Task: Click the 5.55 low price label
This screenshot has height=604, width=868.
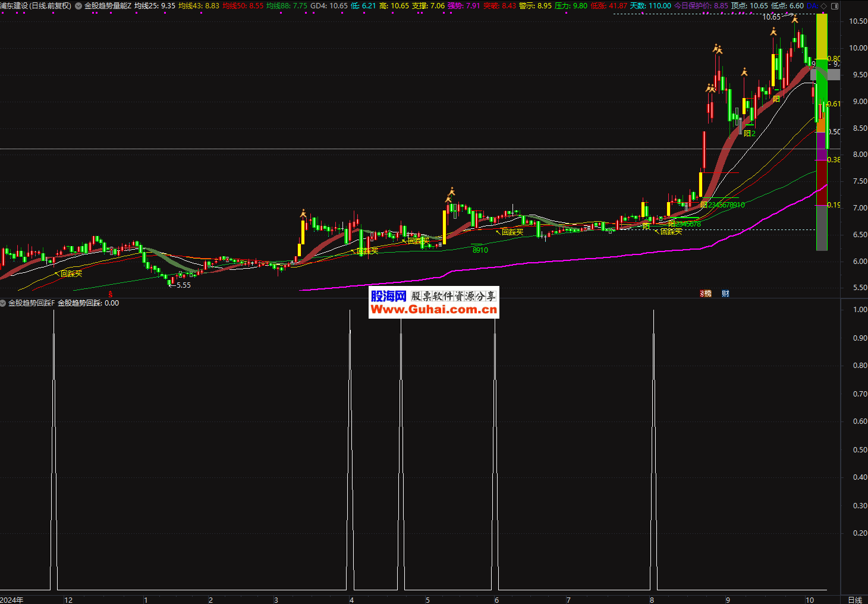Action: 183,285
